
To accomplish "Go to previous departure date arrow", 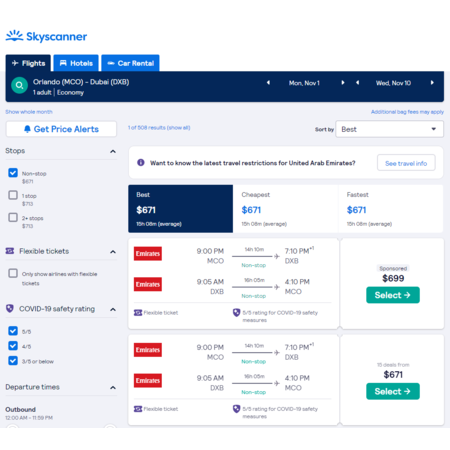I will click(x=268, y=83).
